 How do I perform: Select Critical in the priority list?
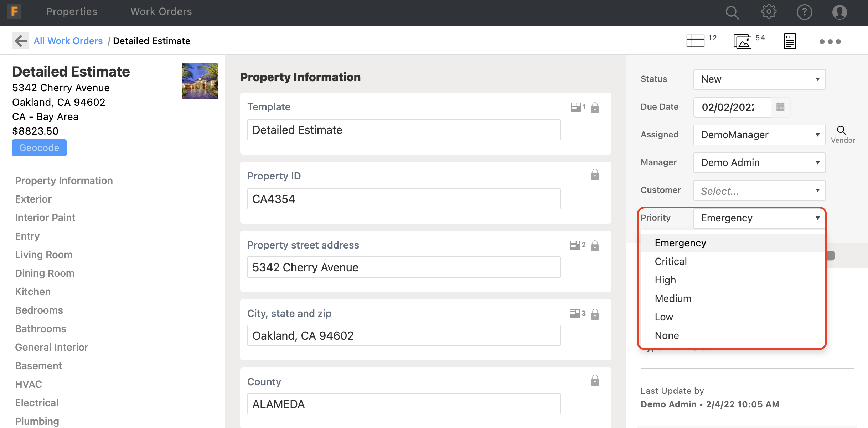pos(671,261)
